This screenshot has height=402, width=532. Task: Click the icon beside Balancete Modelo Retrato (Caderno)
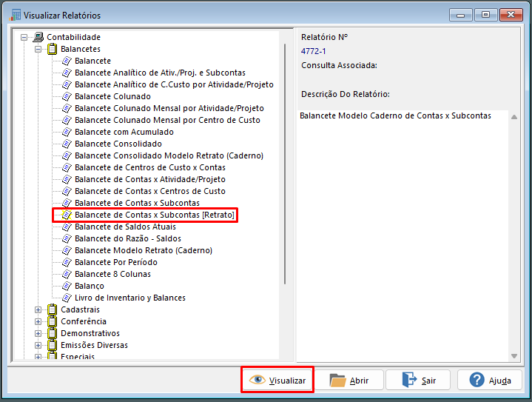point(67,250)
